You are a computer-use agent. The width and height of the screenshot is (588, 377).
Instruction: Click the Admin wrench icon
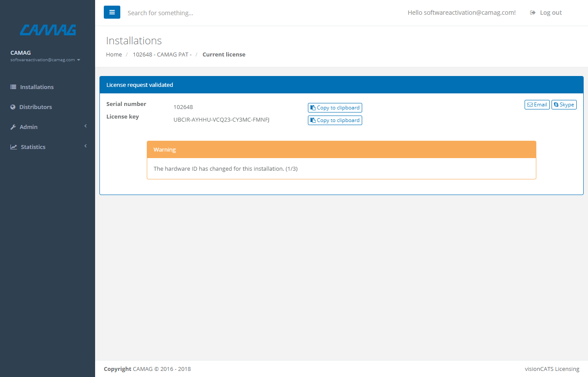[x=13, y=127]
